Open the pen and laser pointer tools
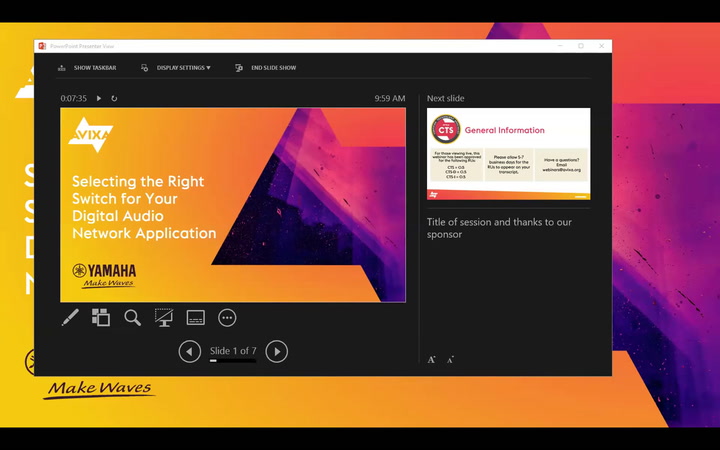The image size is (720, 450). point(70,318)
